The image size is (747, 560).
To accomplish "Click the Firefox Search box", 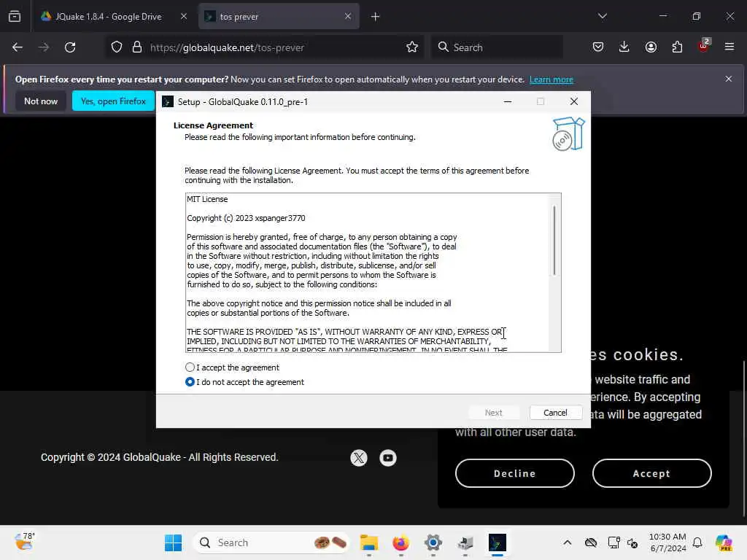I will pos(498,47).
